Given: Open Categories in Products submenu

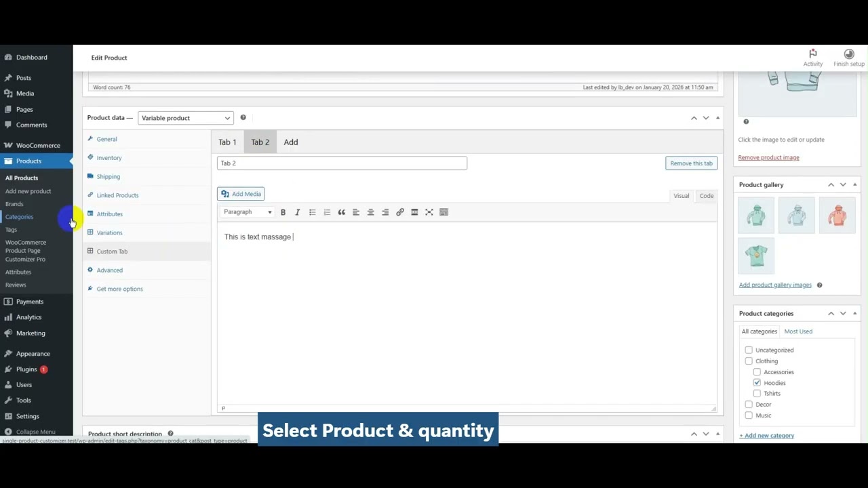Looking at the screenshot, I should [19, 217].
